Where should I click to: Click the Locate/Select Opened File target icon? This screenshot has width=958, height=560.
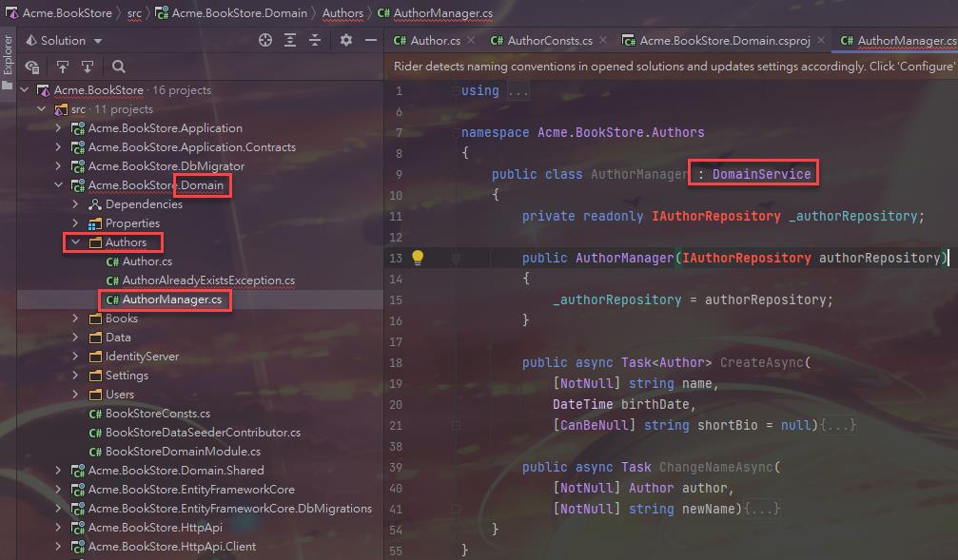(265, 41)
